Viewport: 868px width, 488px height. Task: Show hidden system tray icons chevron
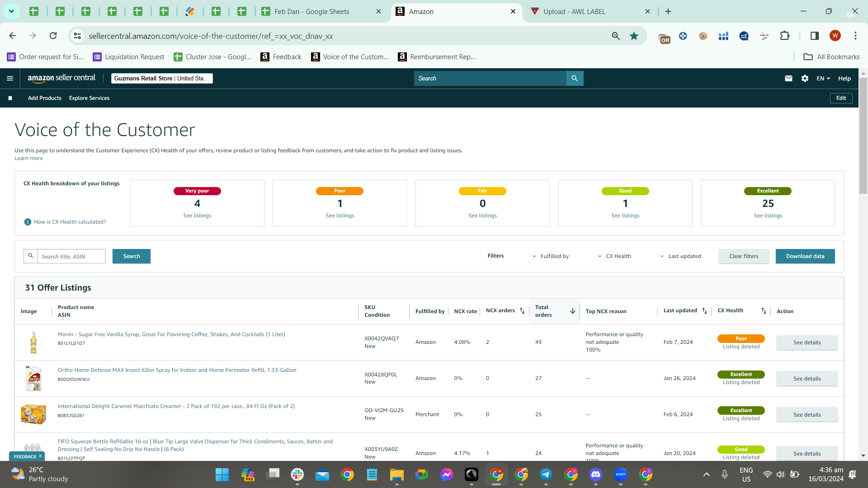(x=706, y=474)
